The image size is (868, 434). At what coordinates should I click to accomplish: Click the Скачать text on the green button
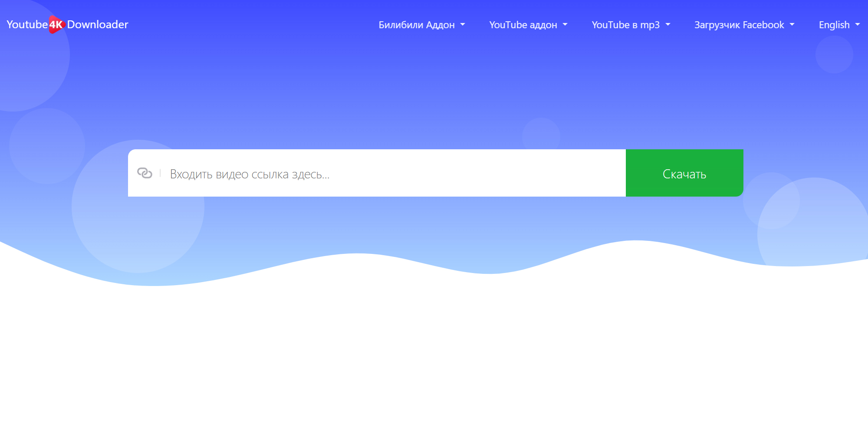click(x=684, y=174)
